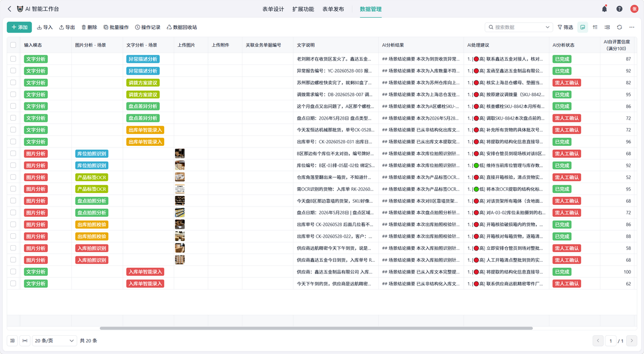Open image thumbnail in 仓库角落里翻出来一箱货 row
The image size is (644, 354).
click(x=180, y=177)
